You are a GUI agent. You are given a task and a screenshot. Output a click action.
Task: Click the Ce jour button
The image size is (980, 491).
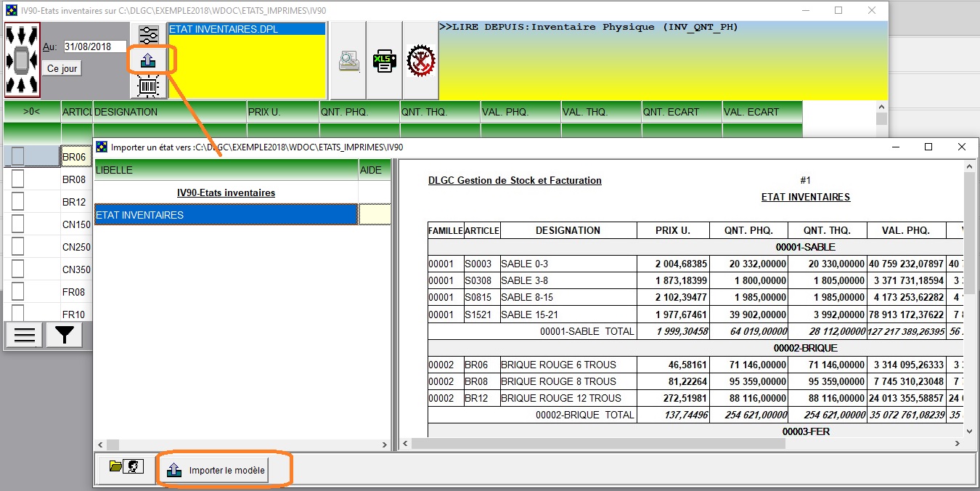tap(62, 68)
